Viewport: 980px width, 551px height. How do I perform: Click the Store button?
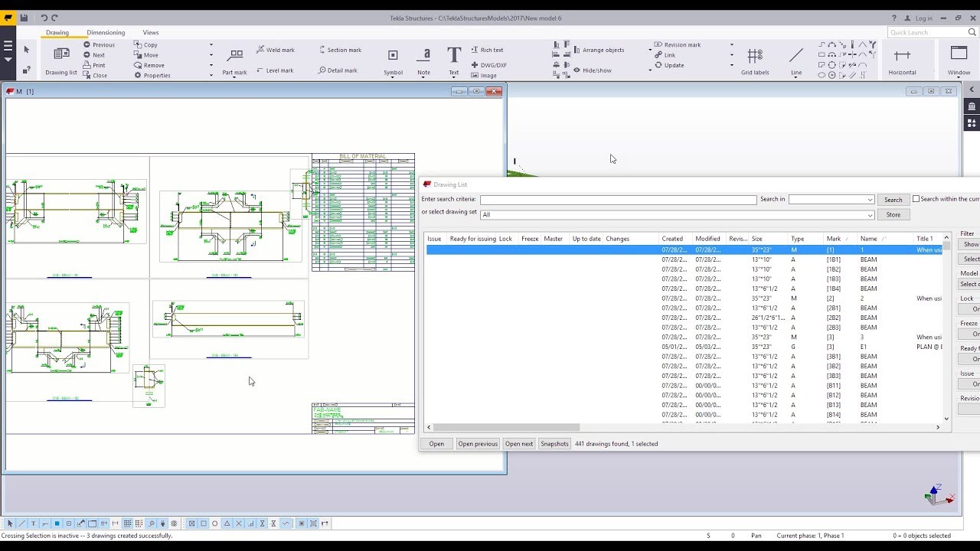pyautogui.click(x=893, y=215)
